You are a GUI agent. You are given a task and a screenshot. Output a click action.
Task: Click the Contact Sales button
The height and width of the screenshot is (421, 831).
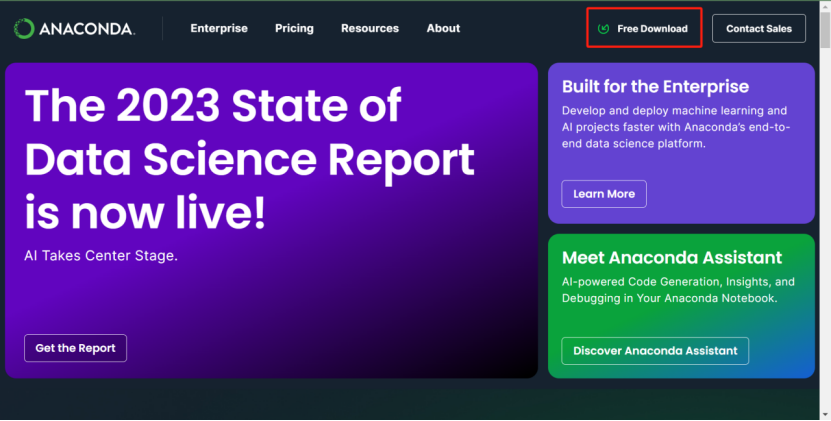[759, 29]
